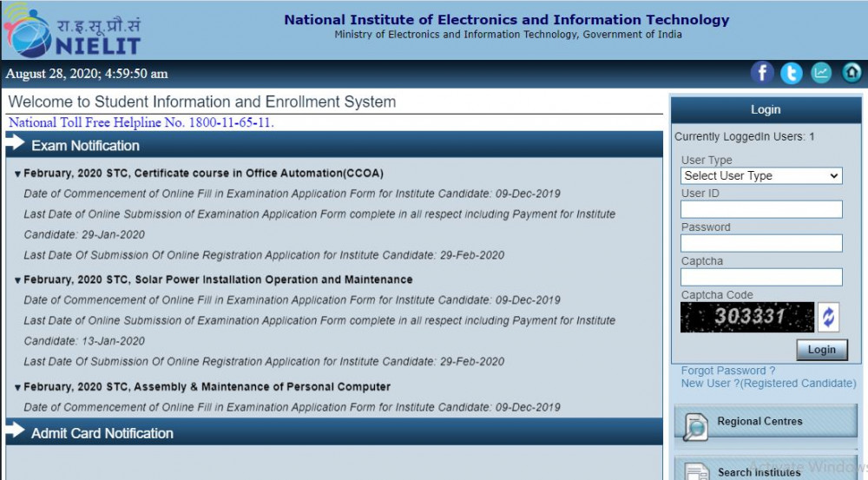Screen dimensions: 868x480
Task: Open the Exam Notification section header
Action: (x=85, y=146)
